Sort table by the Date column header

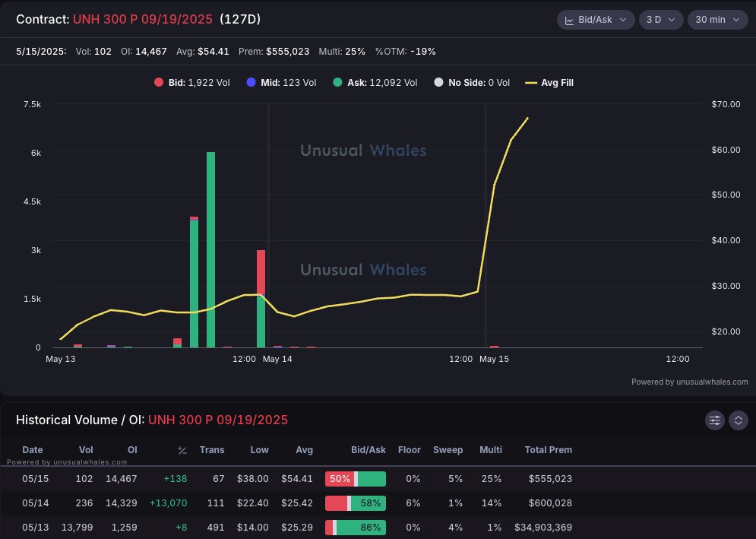(x=33, y=450)
